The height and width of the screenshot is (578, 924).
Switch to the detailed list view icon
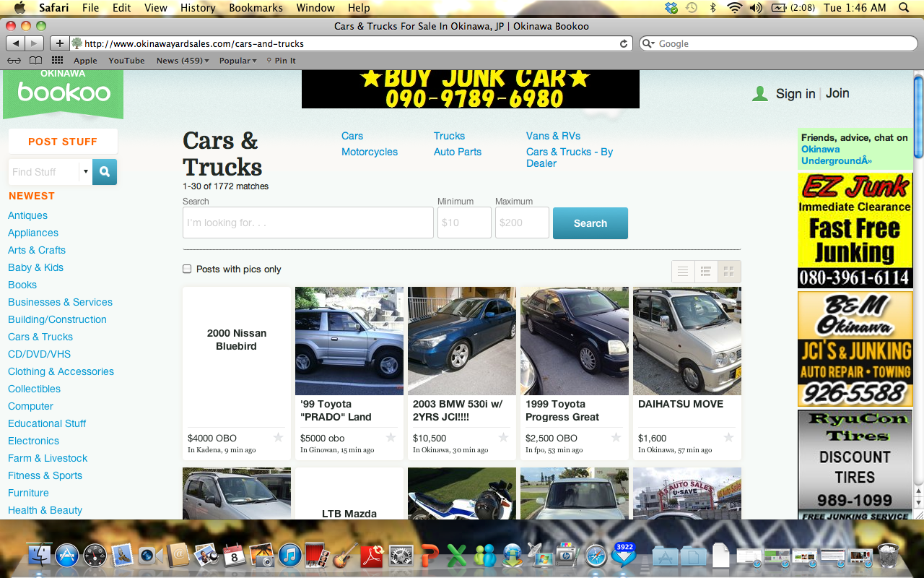[706, 272]
